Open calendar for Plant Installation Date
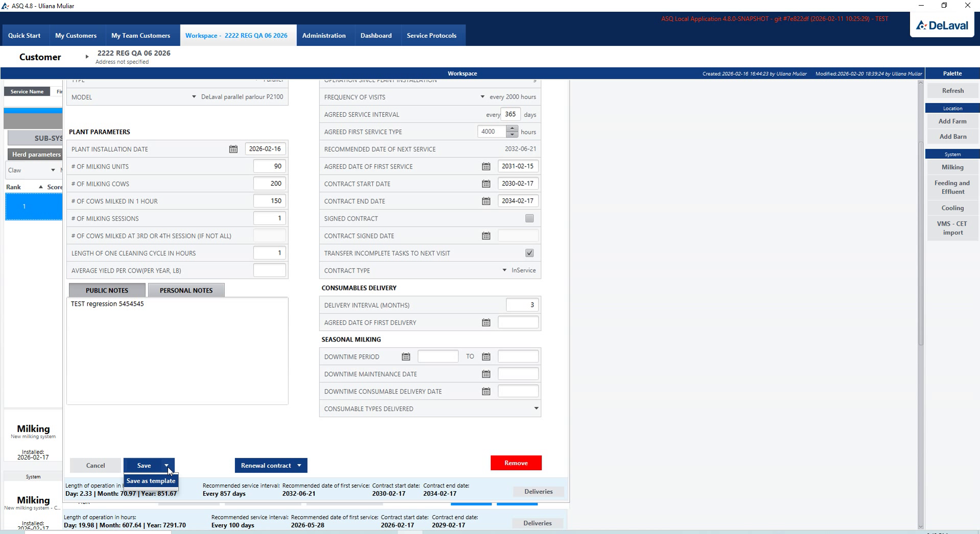Image resolution: width=980 pixels, height=534 pixels. click(x=233, y=149)
